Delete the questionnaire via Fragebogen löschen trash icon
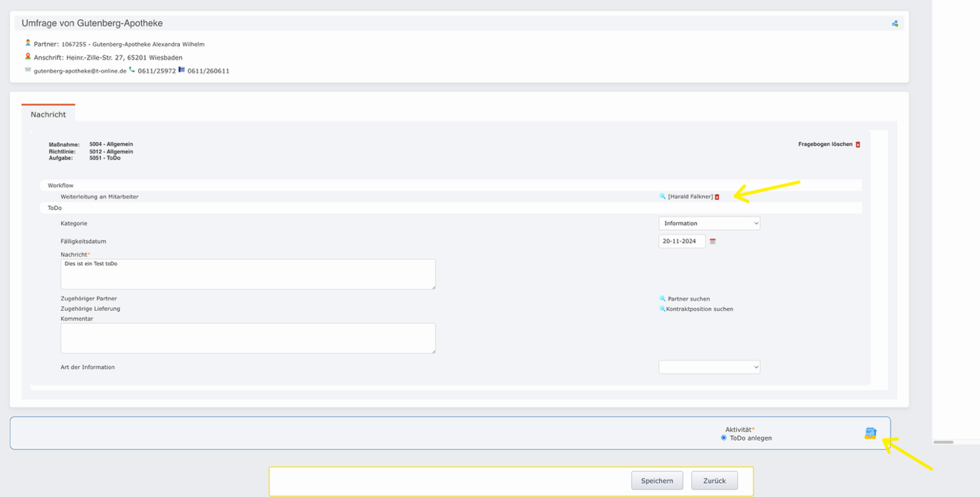 857,144
